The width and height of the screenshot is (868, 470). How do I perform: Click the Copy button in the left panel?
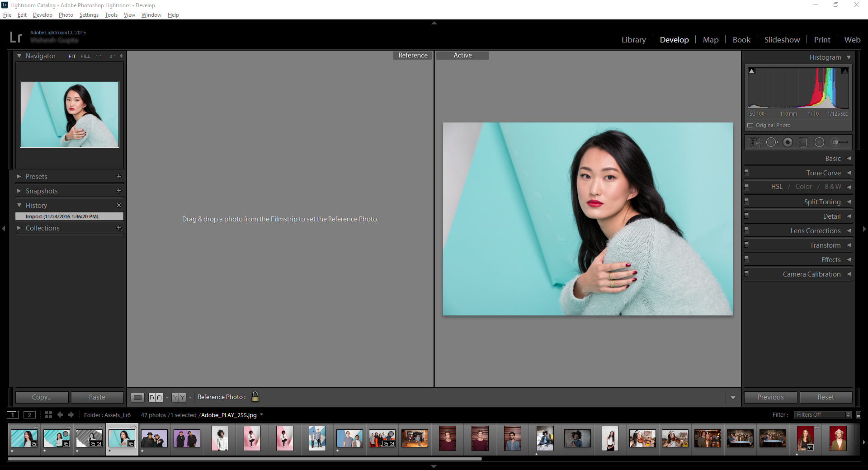(x=41, y=397)
